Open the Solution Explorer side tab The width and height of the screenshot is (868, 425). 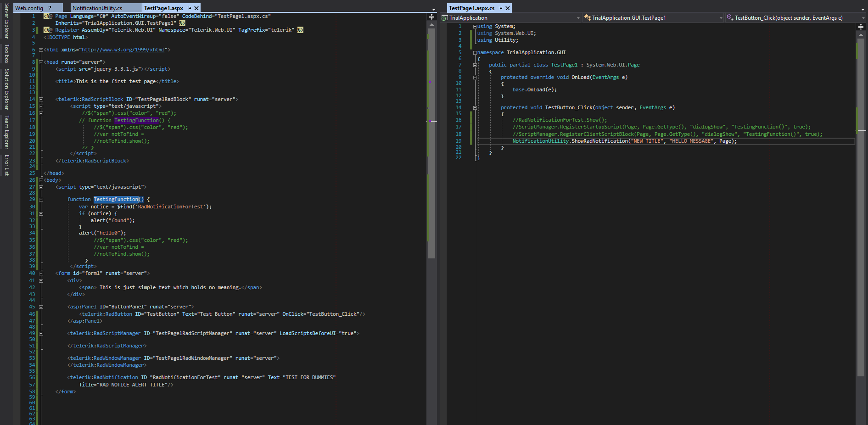pos(6,89)
